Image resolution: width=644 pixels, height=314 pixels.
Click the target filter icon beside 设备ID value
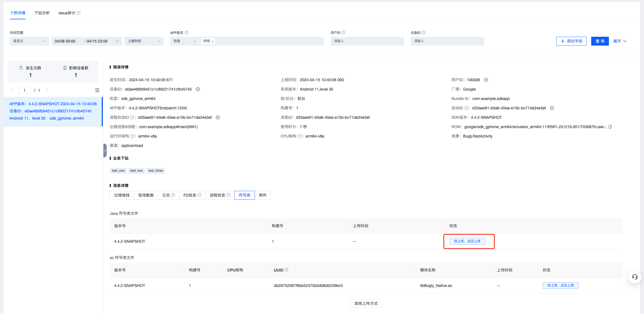pyautogui.click(x=198, y=89)
